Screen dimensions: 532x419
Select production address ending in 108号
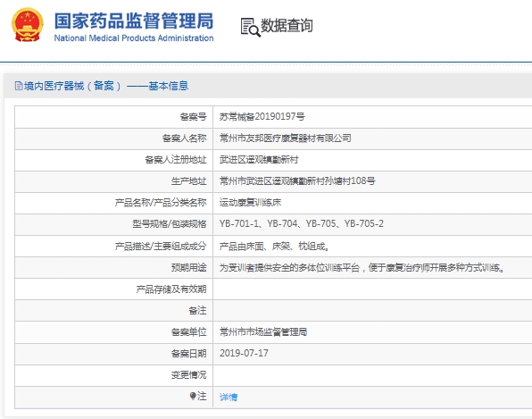coord(297,181)
